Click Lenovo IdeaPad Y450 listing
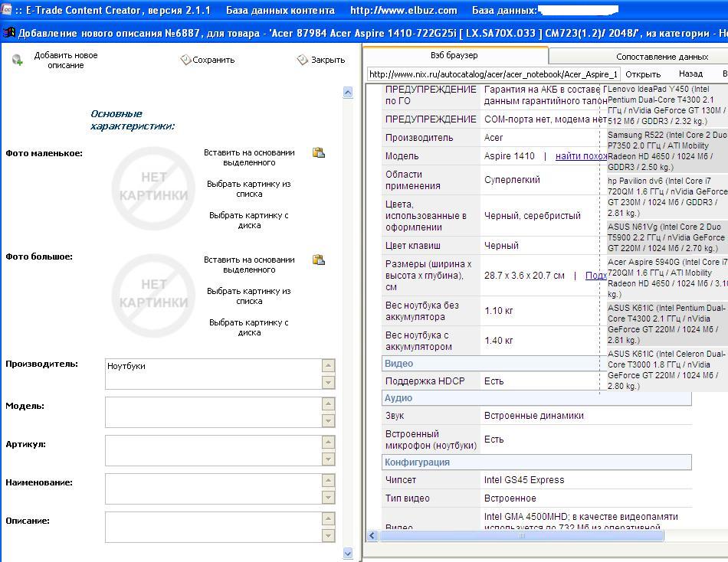 point(667,105)
